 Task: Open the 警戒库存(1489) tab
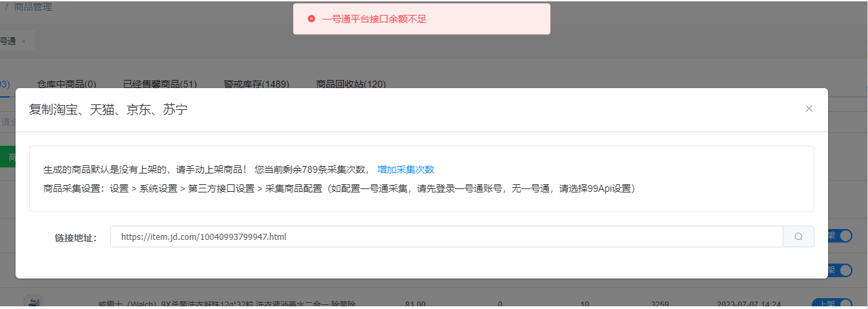tap(256, 84)
